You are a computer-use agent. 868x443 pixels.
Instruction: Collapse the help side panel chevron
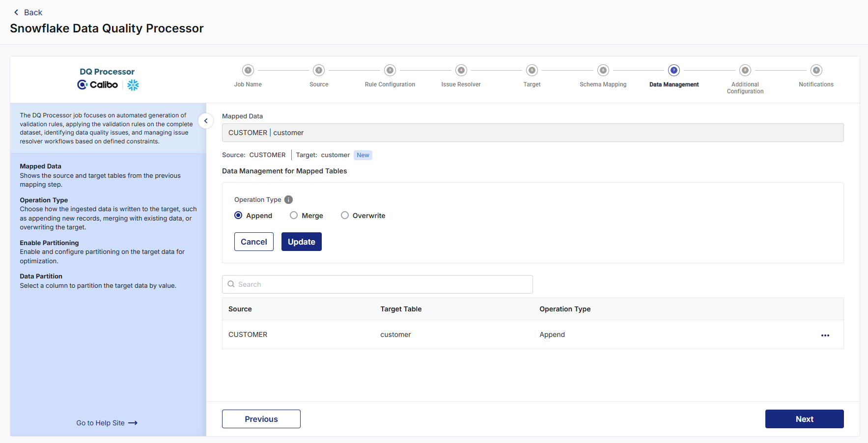206,121
